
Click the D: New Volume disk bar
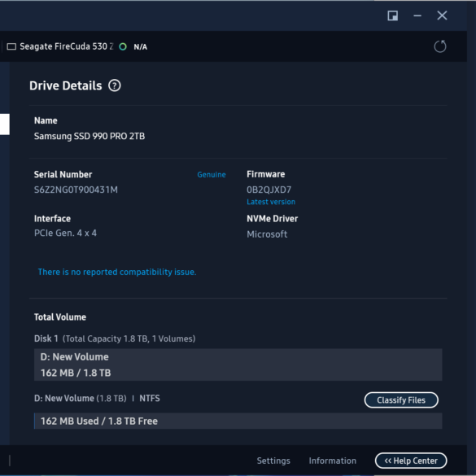click(x=238, y=365)
